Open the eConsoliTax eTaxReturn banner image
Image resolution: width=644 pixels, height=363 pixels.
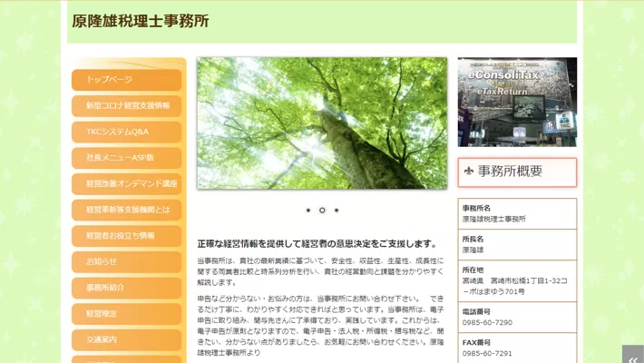tap(517, 102)
